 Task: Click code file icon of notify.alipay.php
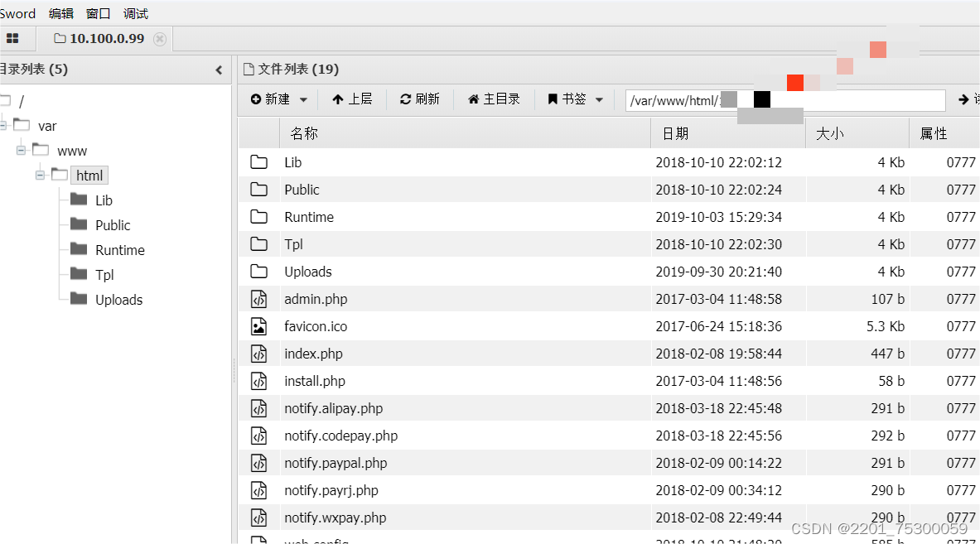[x=258, y=408]
